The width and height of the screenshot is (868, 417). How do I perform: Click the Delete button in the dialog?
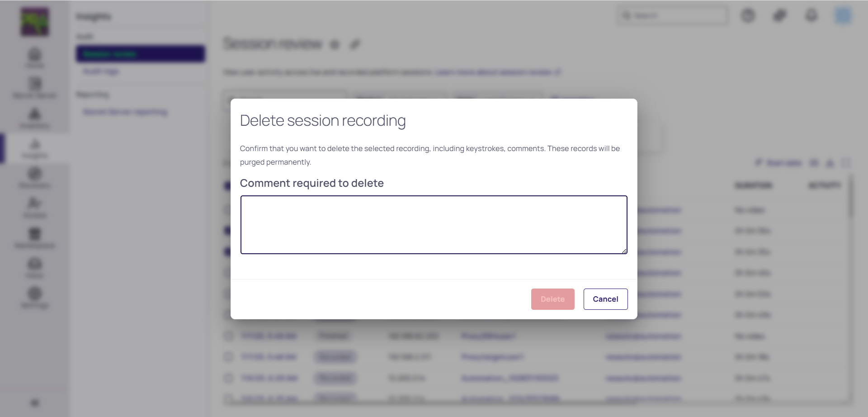pos(552,299)
